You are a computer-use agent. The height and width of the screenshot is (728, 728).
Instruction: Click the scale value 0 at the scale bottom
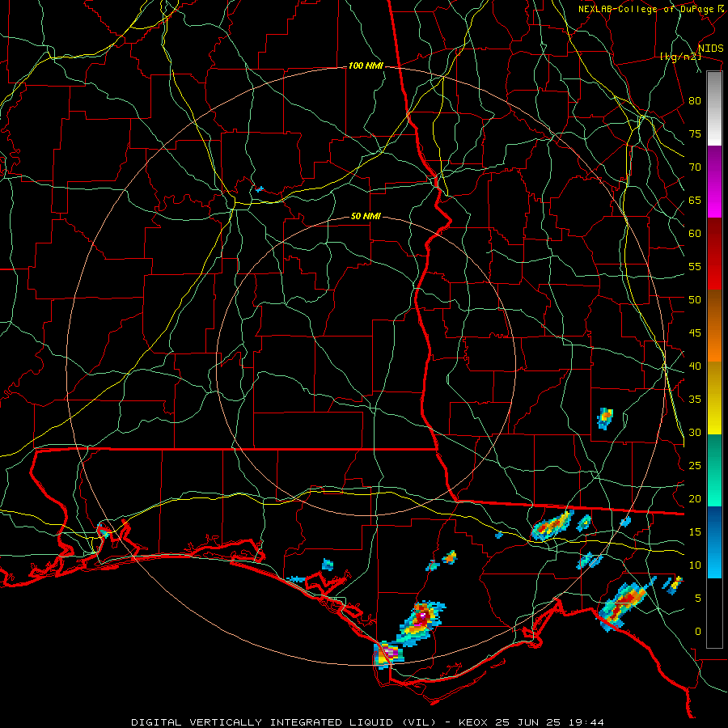point(698,632)
